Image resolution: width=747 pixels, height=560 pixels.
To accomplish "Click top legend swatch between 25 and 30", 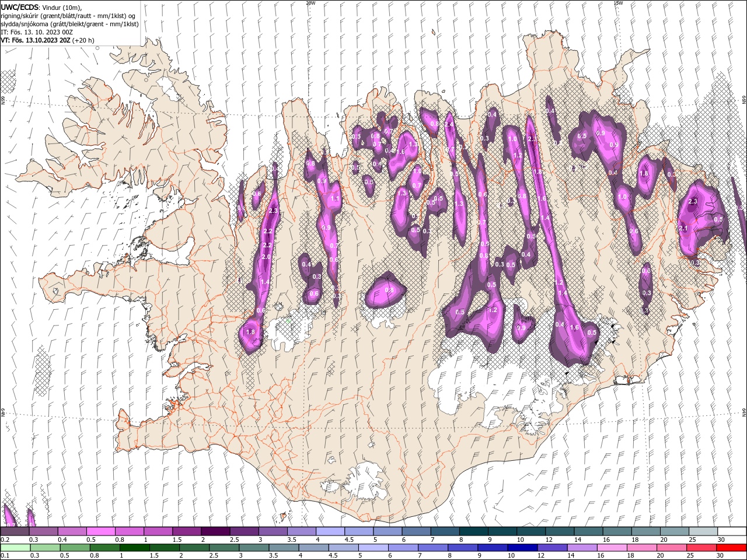I will click(704, 531).
